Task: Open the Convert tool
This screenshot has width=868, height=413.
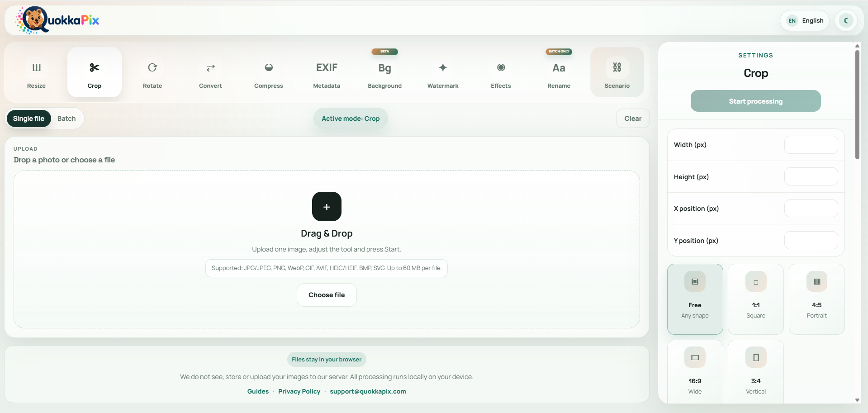Action: 210,72
